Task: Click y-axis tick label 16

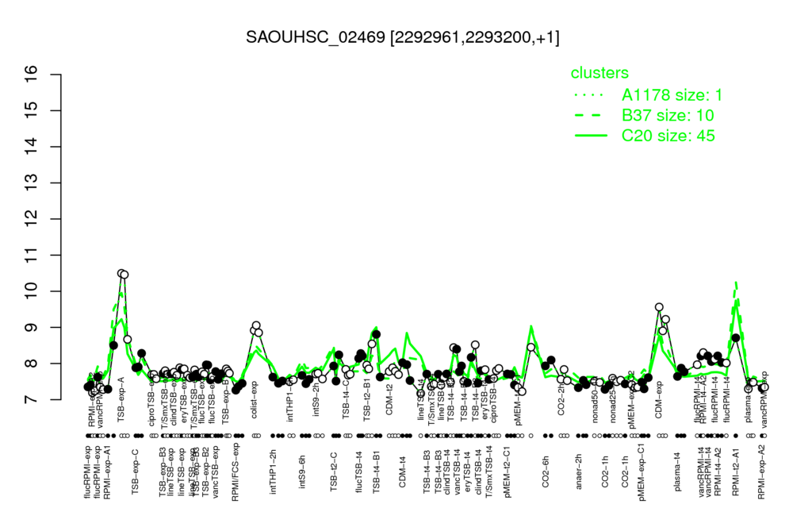Action: tap(31, 75)
